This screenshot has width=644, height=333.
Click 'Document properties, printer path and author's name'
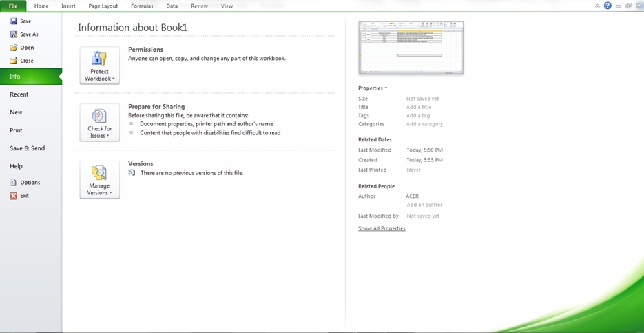[207, 123]
